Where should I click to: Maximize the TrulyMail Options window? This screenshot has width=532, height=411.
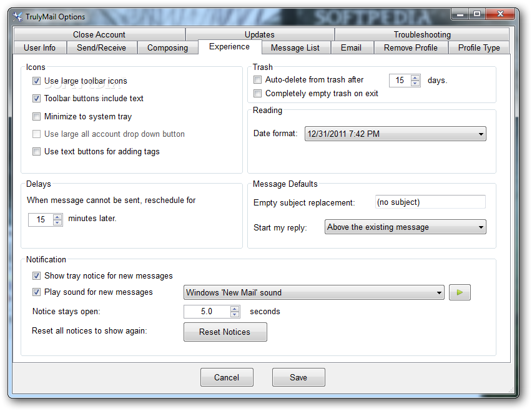(x=477, y=14)
